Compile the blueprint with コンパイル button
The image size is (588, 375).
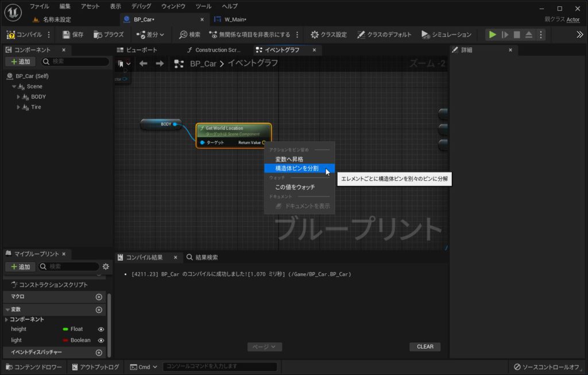point(24,34)
